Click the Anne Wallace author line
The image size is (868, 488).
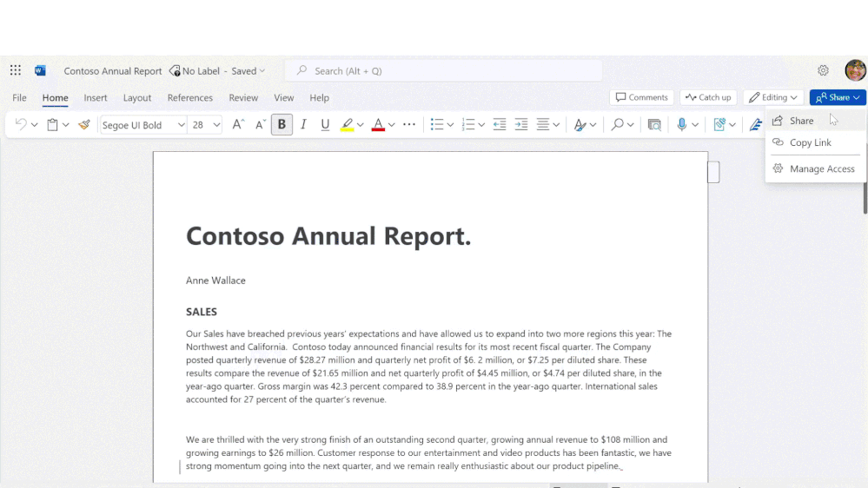point(215,280)
